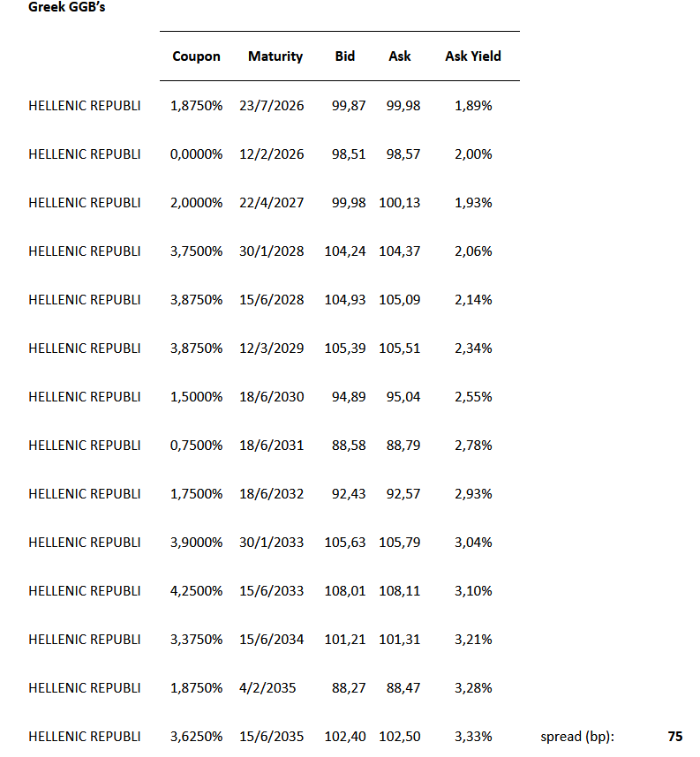Select HELLENIC REPUBLI name in 4/2/2035 row
This screenshot has width=700, height=757.
click(x=85, y=688)
